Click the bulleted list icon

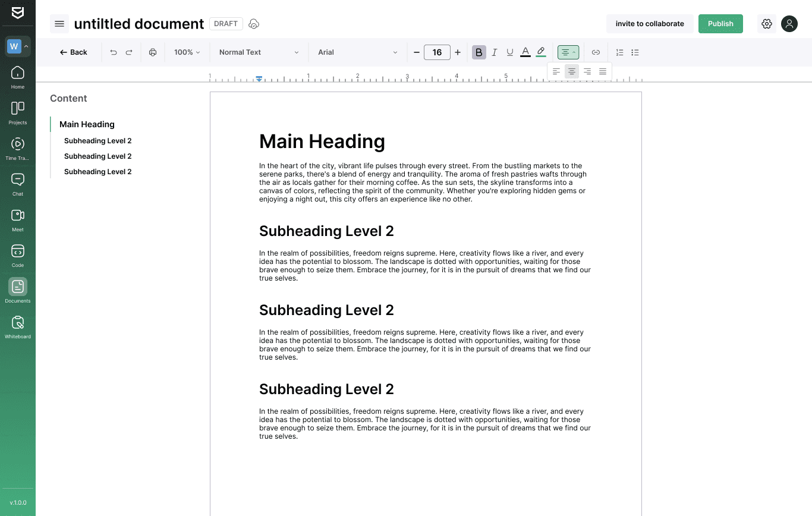(x=635, y=52)
